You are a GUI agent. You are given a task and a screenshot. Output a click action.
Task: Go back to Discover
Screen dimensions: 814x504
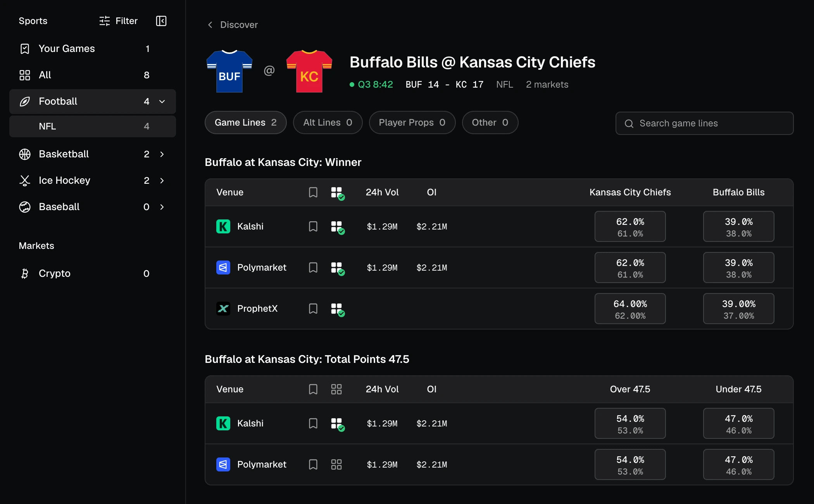tap(232, 25)
